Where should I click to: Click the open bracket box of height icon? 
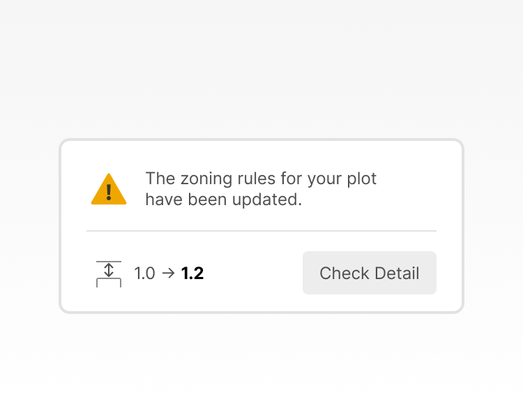pyautogui.click(x=109, y=283)
